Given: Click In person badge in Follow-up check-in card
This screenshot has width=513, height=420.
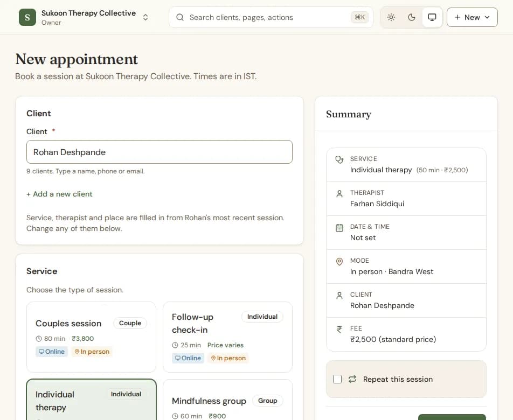Looking at the screenshot, I should (x=228, y=358).
